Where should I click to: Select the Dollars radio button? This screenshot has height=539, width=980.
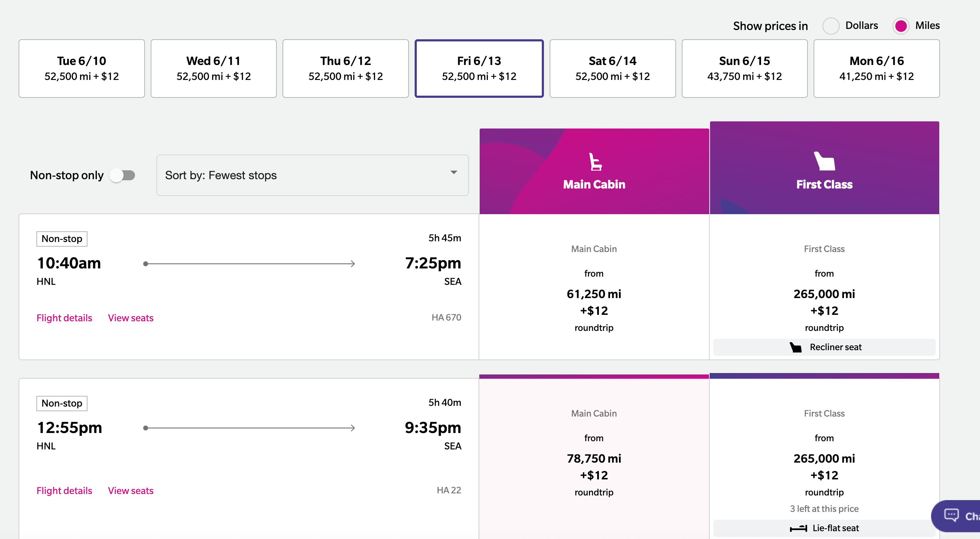831,26
